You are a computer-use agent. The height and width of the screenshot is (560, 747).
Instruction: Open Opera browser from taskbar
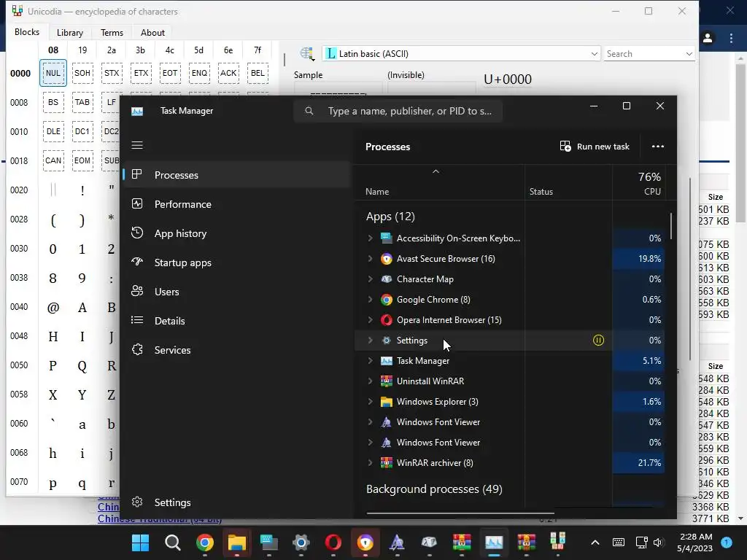[333, 542]
